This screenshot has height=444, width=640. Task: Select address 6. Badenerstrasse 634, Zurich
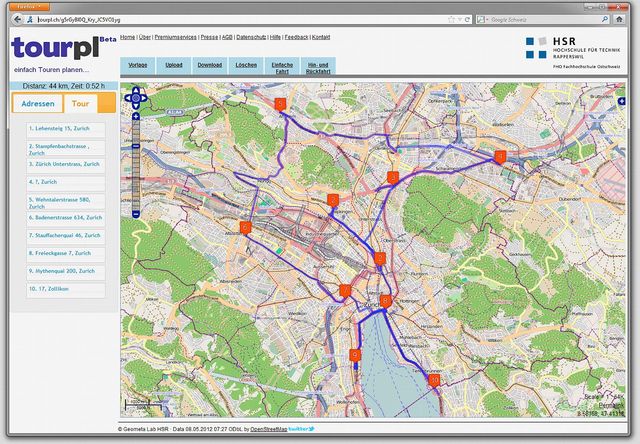pos(66,217)
